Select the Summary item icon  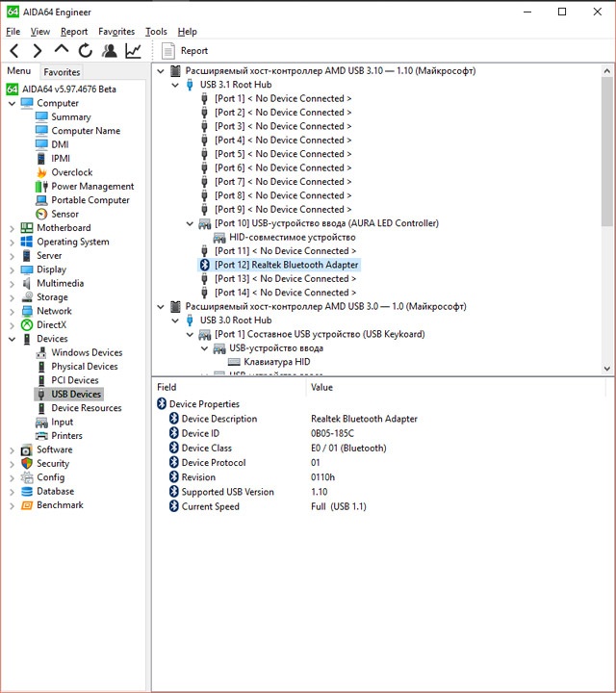coord(41,116)
